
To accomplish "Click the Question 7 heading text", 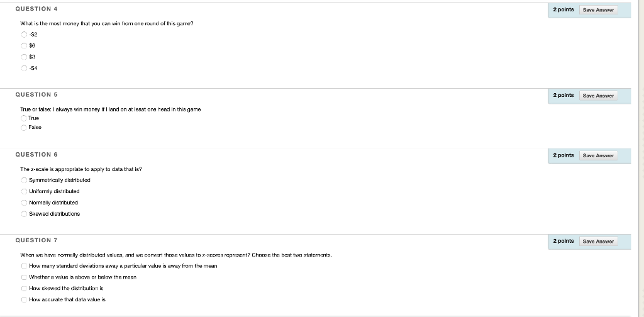I will (36, 240).
